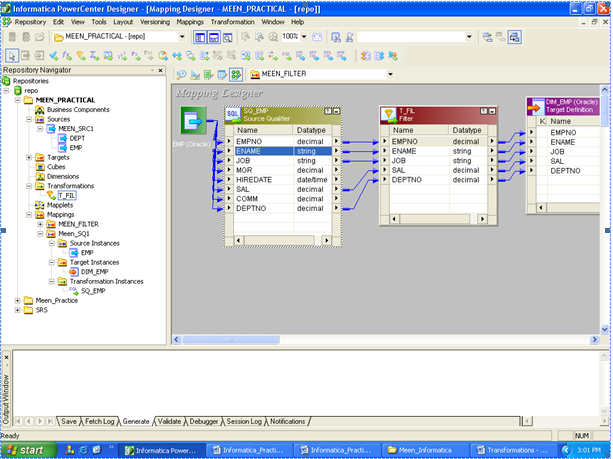
Task: Click the funnel icon on the T_FIL header
Action: pos(389,115)
